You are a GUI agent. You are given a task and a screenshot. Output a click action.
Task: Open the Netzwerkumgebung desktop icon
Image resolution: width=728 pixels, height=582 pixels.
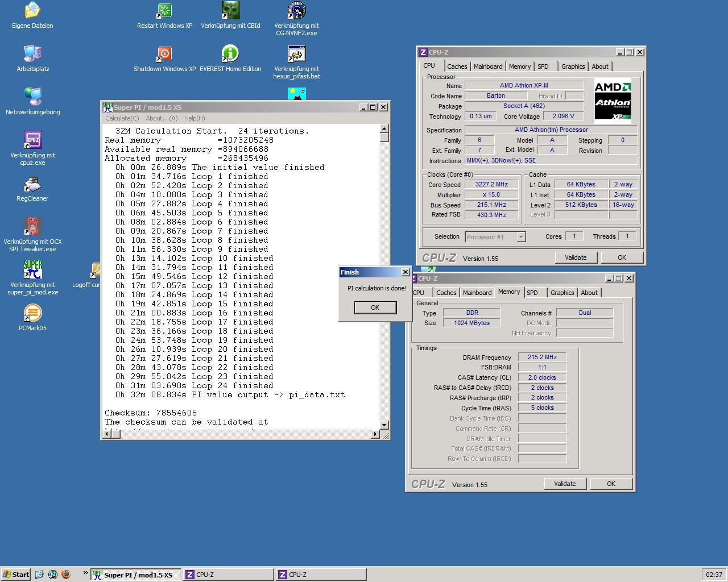(x=32, y=97)
